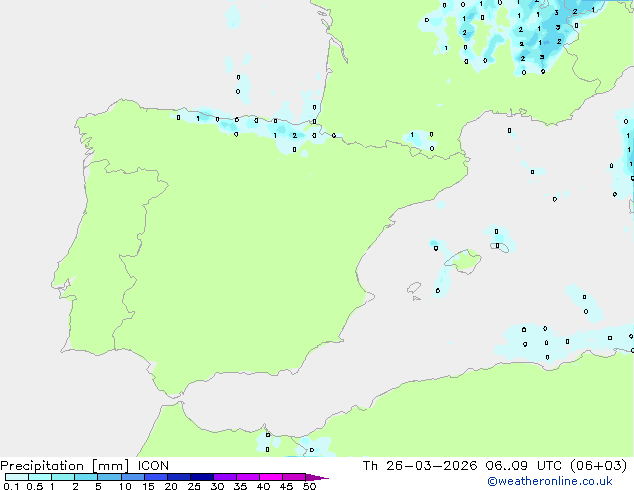The width and height of the screenshot is (634, 490).
Task: Click the '25' legend scale label
Action: click(x=194, y=486)
